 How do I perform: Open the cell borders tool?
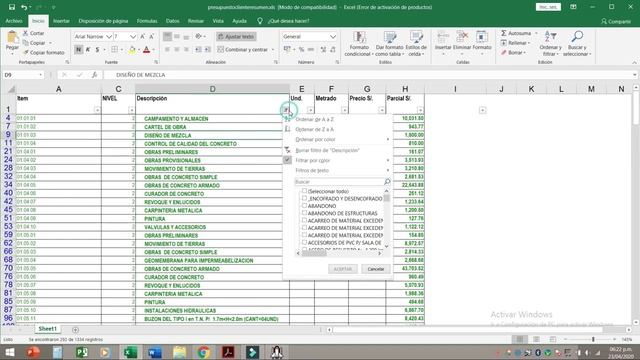(x=115, y=50)
